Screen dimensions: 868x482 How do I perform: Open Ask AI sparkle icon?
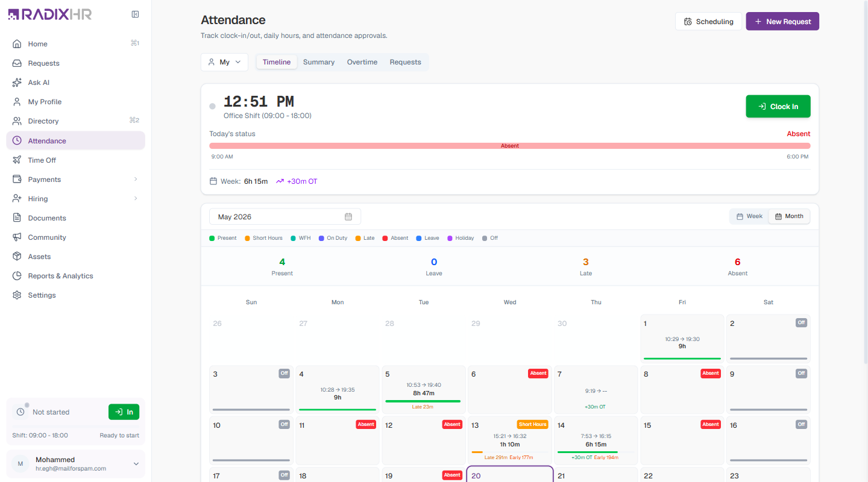(x=17, y=83)
